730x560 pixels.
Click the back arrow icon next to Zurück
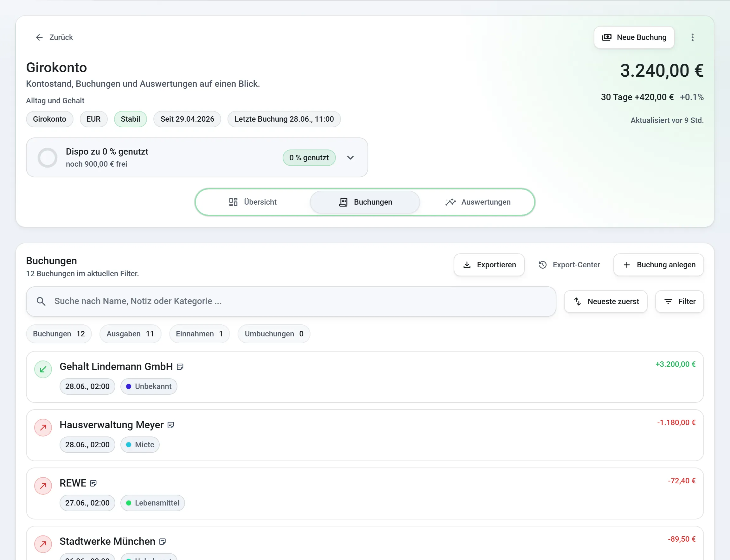[x=39, y=37]
